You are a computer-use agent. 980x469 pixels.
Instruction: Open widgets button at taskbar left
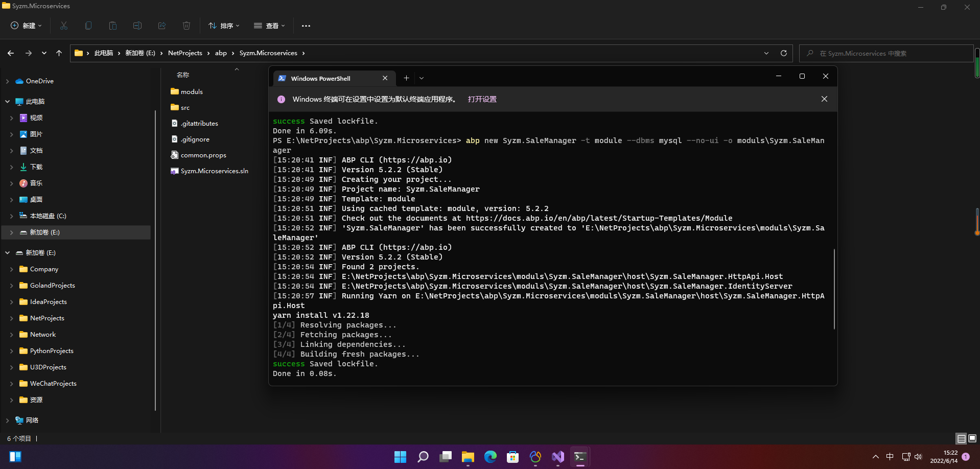[15, 457]
